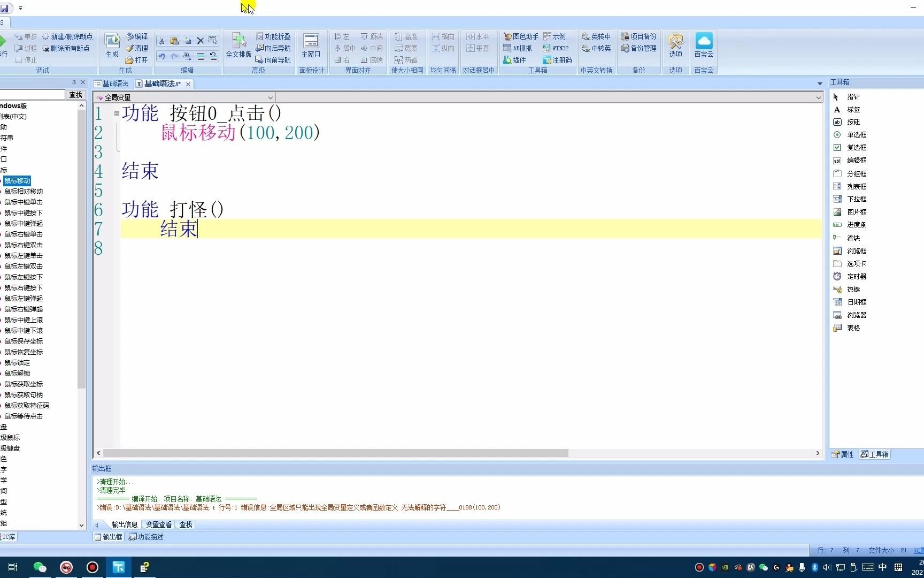
Task: Click 功能折叠 function folding
Action: coord(273,36)
